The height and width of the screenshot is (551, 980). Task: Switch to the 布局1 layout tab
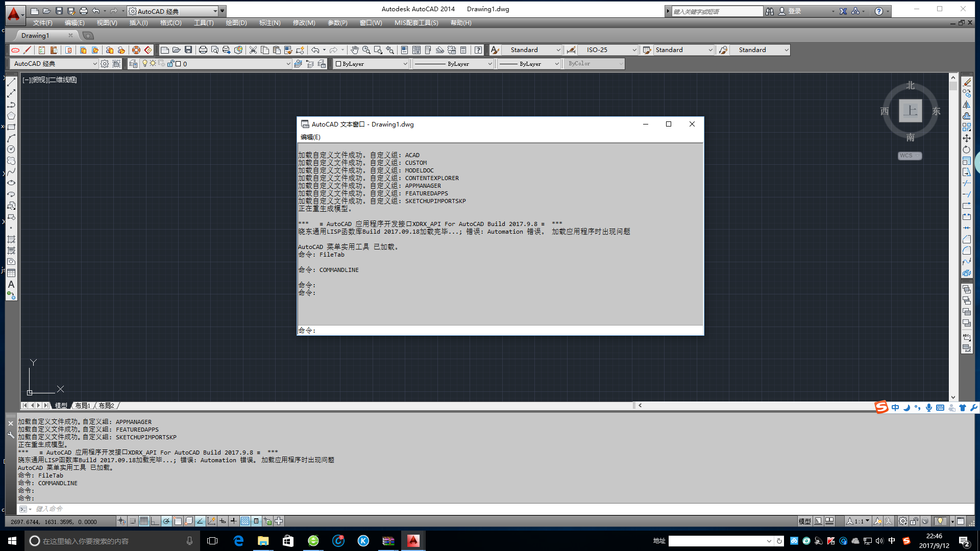[x=83, y=406]
